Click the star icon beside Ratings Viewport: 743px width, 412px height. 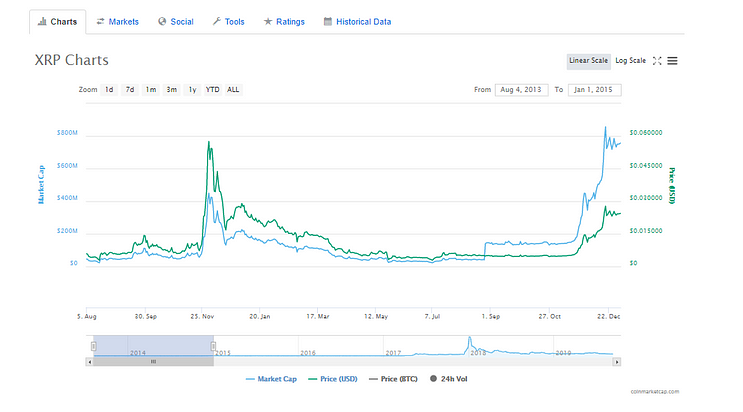click(268, 21)
